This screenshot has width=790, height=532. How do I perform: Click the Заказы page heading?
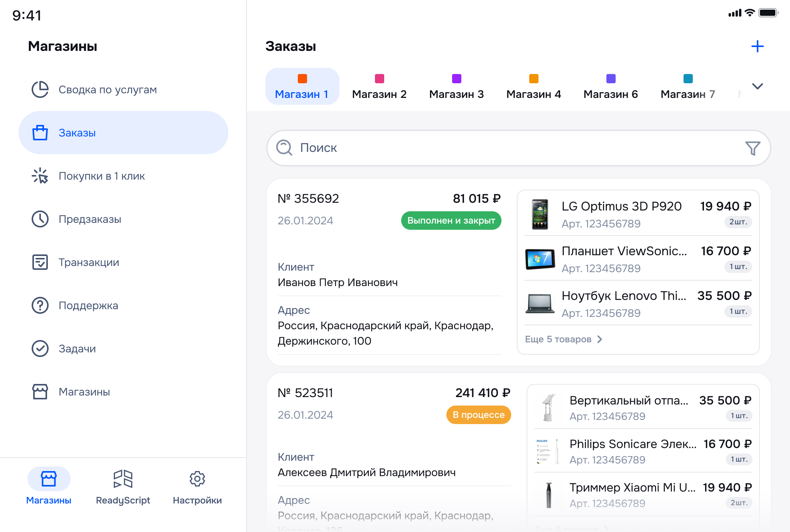click(291, 46)
